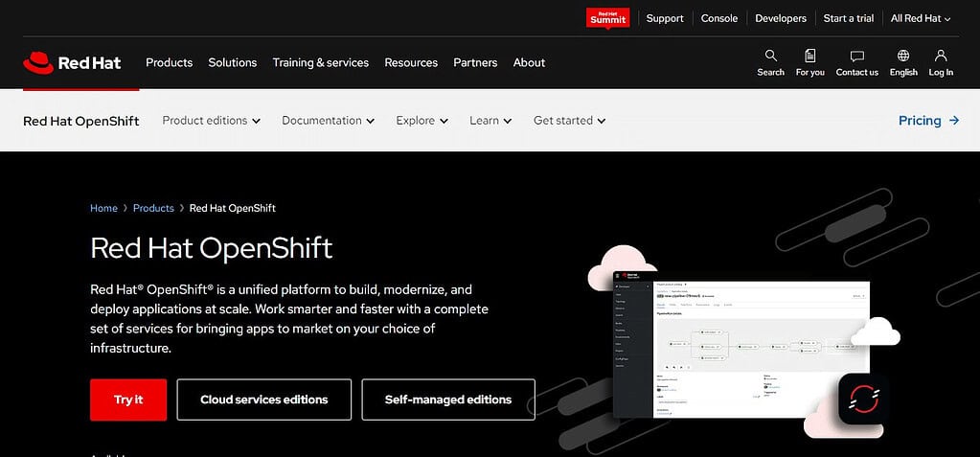Click the red Try it button
980x457 pixels.
point(128,400)
